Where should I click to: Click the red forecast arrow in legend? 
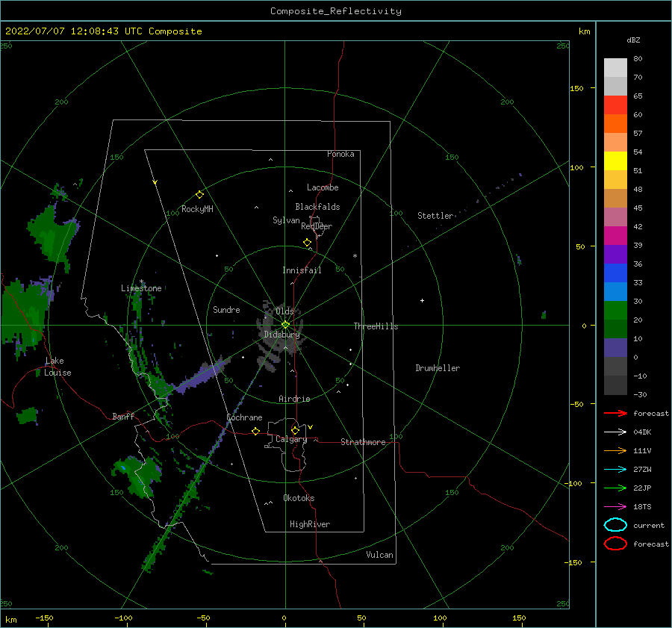pos(615,413)
